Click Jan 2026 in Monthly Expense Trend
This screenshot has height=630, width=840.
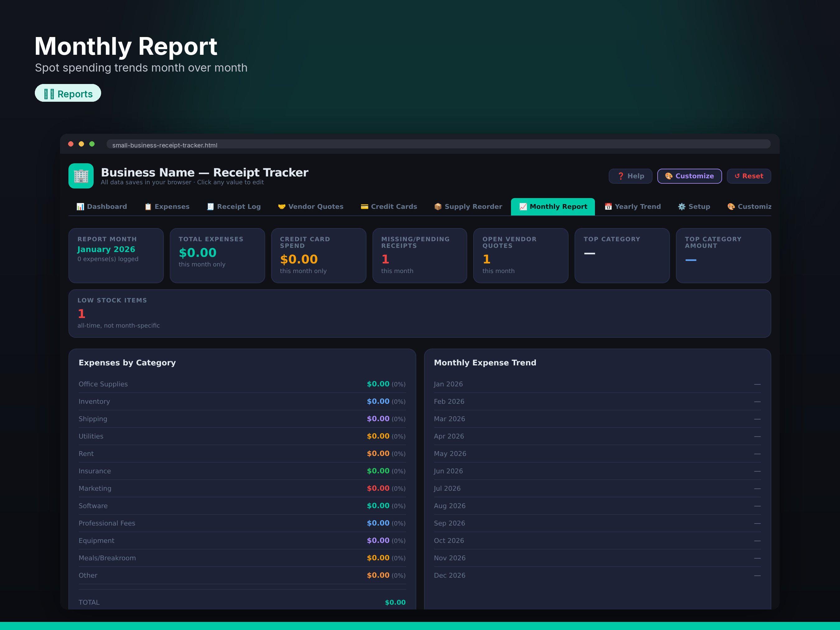point(449,384)
